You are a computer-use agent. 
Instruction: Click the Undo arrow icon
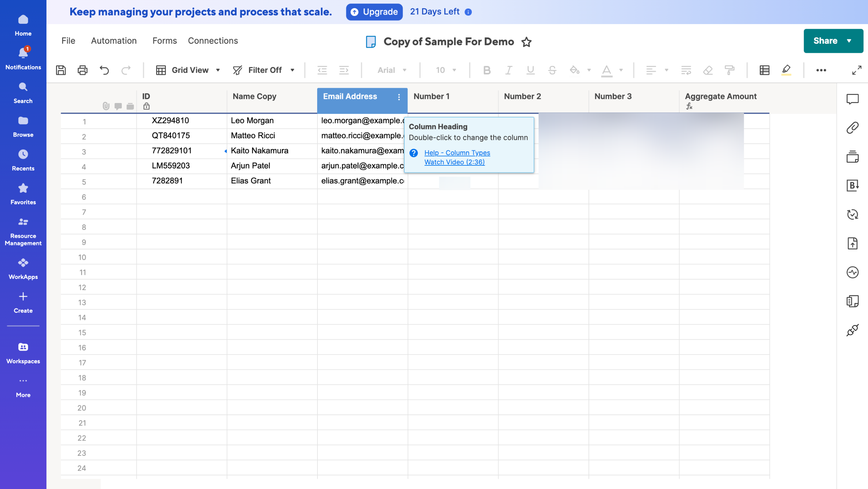(x=104, y=70)
